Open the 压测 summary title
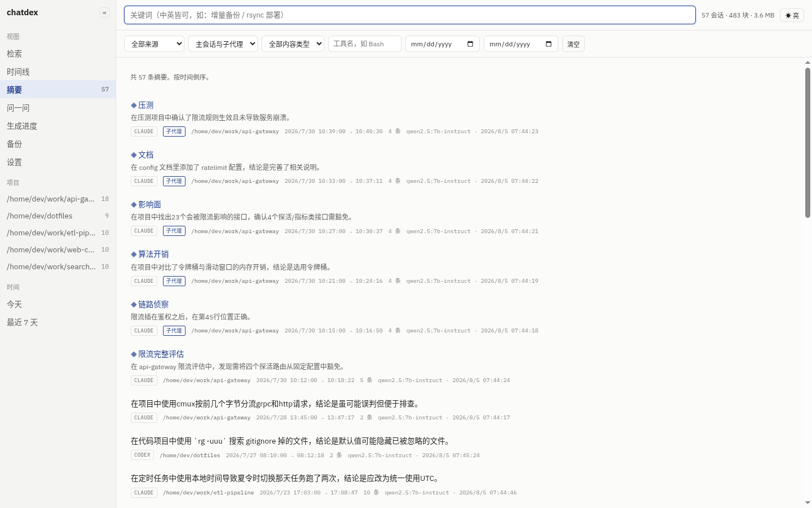This screenshot has height=508, width=812. 145,105
